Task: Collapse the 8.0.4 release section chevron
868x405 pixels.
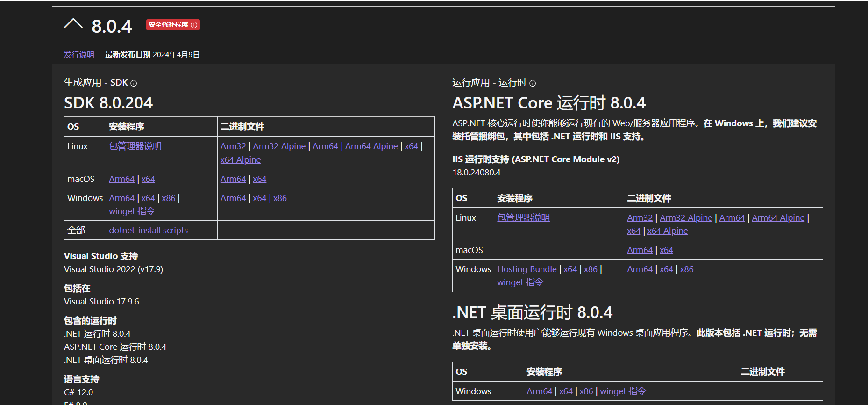Action: point(73,24)
